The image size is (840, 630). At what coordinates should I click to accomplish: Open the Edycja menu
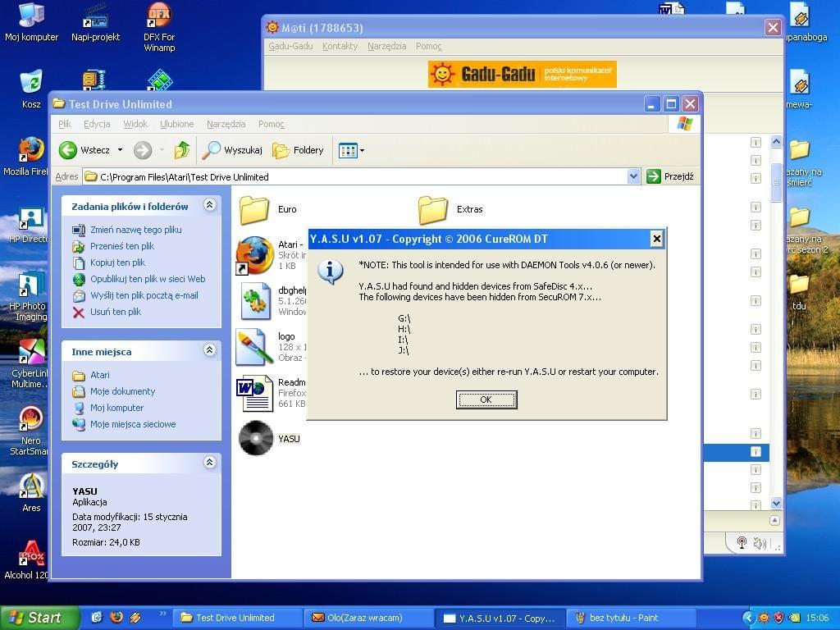tap(97, 124)
